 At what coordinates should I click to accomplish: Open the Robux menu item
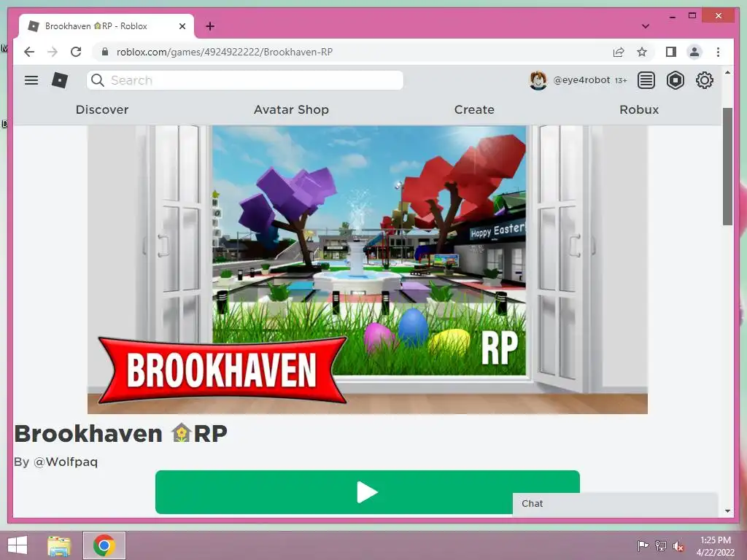point(639,109)
